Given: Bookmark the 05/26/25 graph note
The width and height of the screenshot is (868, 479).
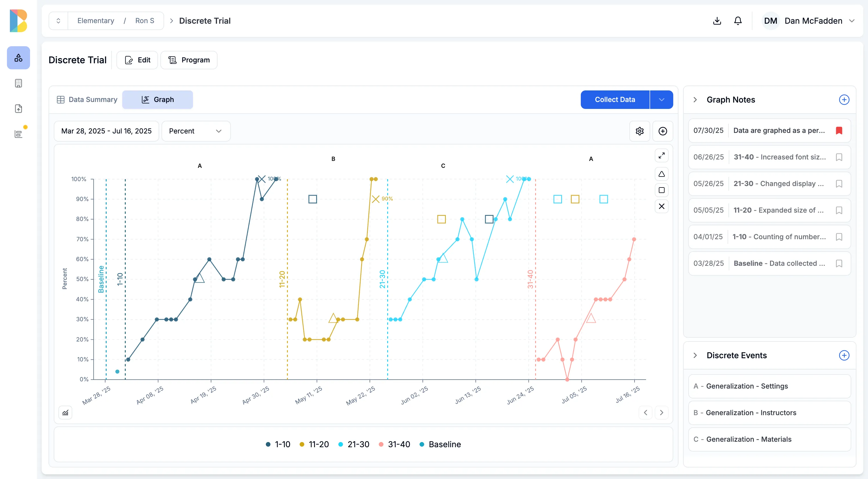Looking at the screenshot, I should pos(839,184).
